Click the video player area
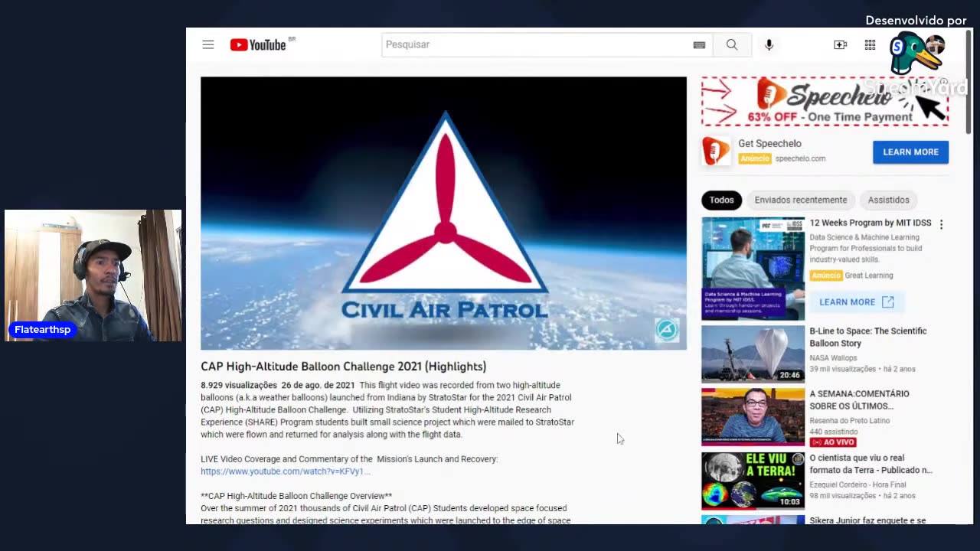The height and width of the screenshot is (551, 980). tap(443, 214)
